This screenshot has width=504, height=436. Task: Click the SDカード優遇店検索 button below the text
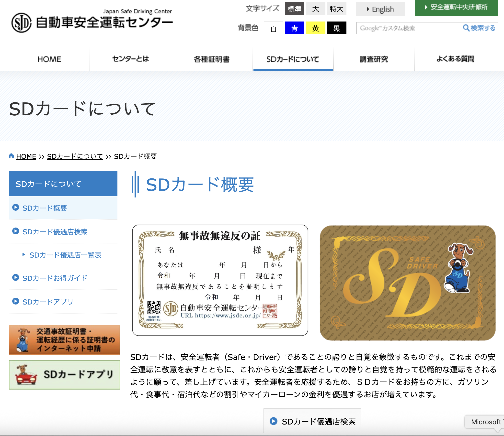[x=312, y=421]
